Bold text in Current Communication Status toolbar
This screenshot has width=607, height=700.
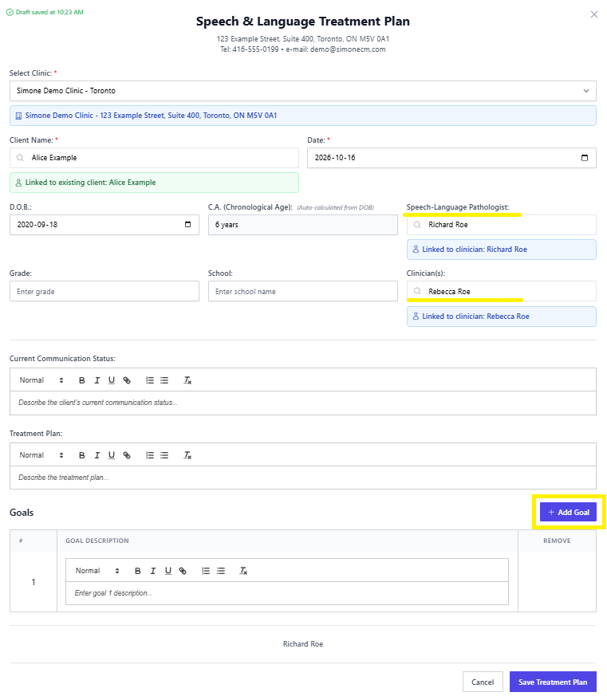(x=81, y=380)
